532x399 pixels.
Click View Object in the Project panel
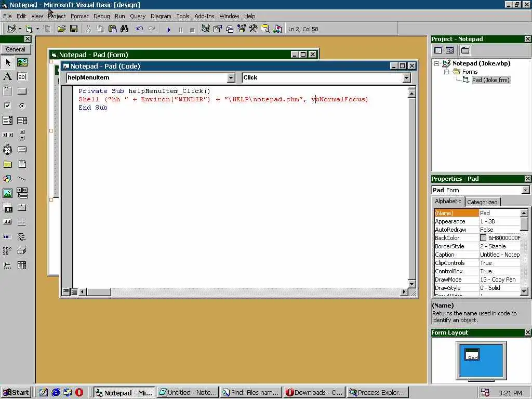click(449, 50)
